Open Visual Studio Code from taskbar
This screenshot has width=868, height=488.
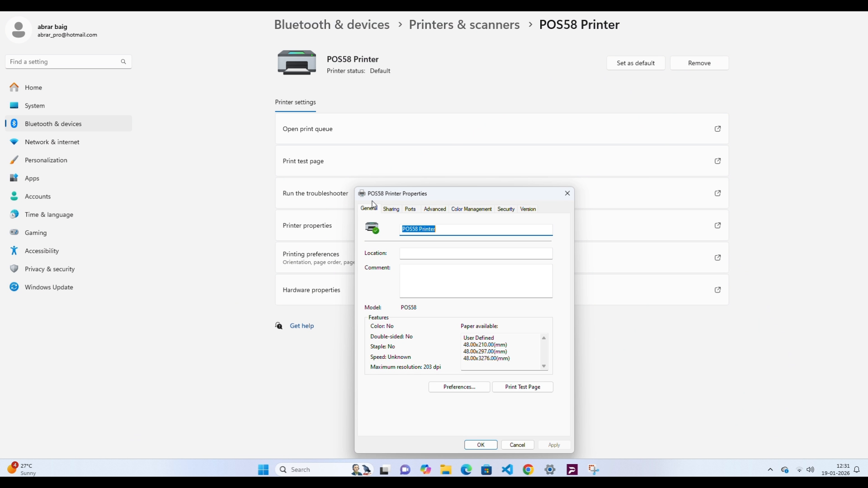tap(507, 469)
